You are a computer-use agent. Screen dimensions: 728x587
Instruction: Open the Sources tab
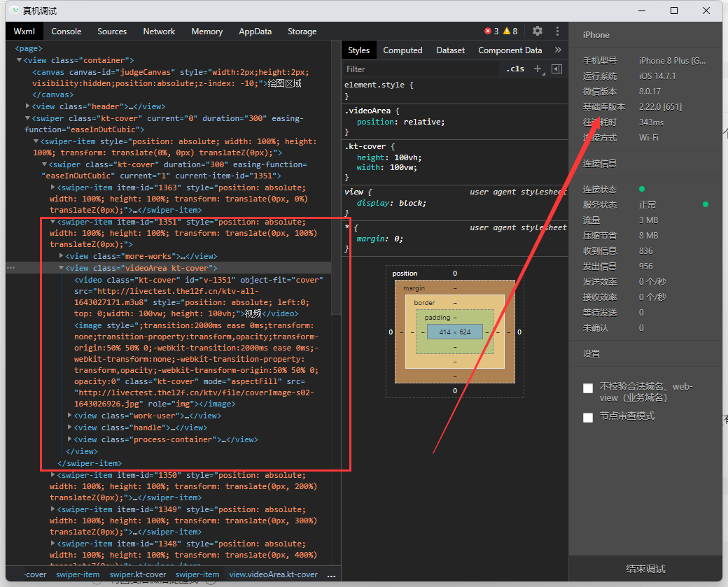[112, 31]
